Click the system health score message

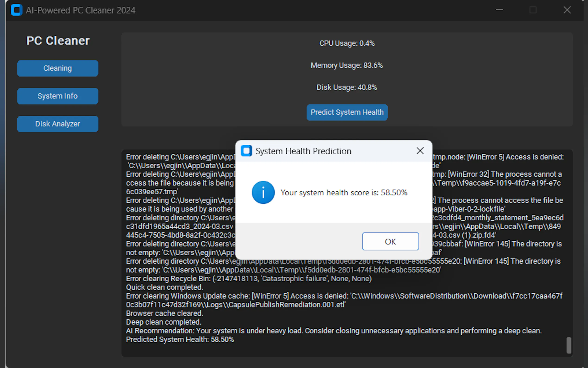click(344, 192)
